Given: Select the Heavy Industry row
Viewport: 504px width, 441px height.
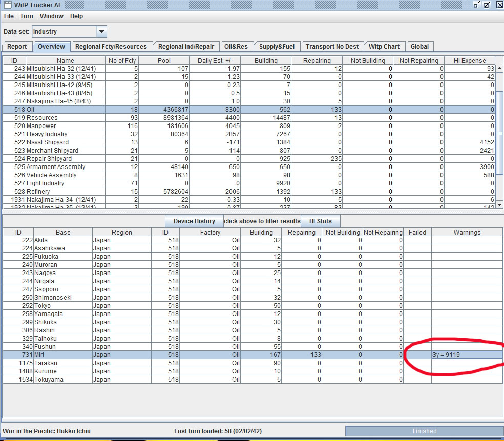Looking at the screenshot, I should pos(249,134).
